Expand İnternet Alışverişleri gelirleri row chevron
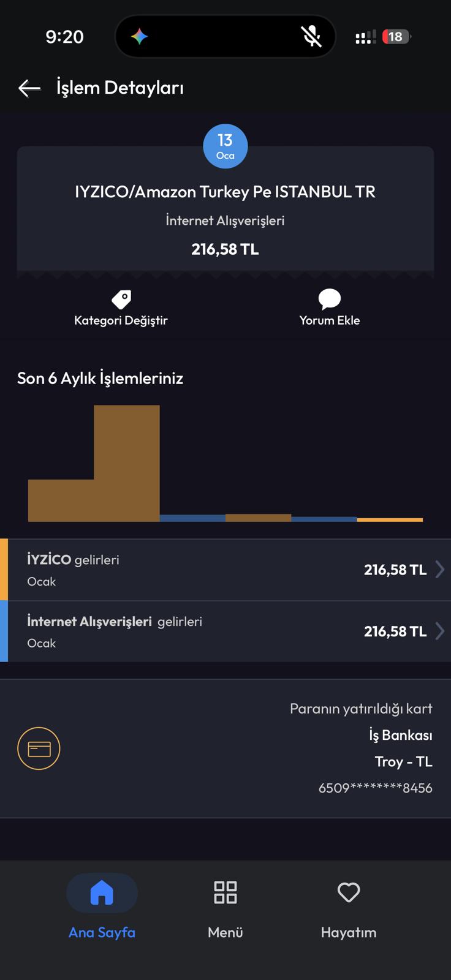This screenshot has height=980, width=451. tap(439, 631)
